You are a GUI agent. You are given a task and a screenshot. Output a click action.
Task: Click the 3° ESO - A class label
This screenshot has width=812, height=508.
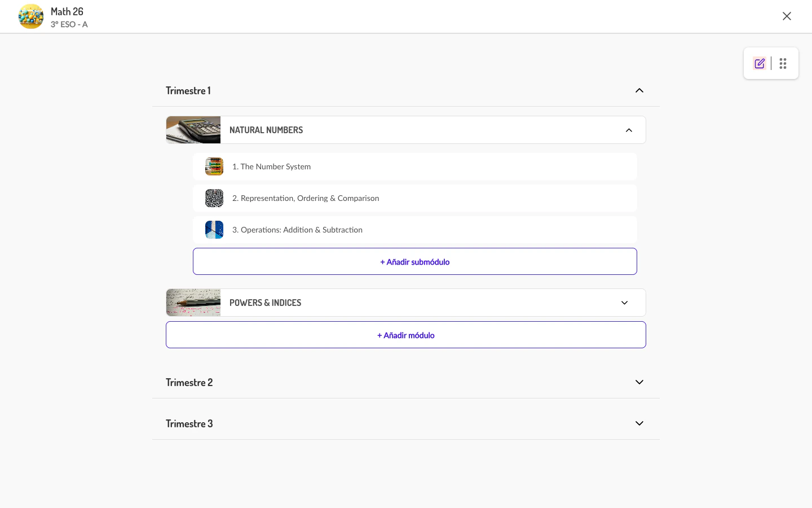click(69, 24)
